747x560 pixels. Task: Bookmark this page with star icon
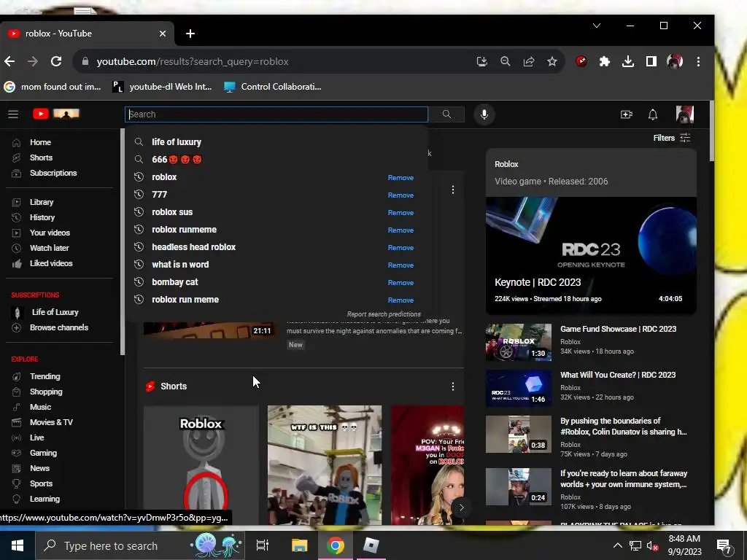click(552, 61)
